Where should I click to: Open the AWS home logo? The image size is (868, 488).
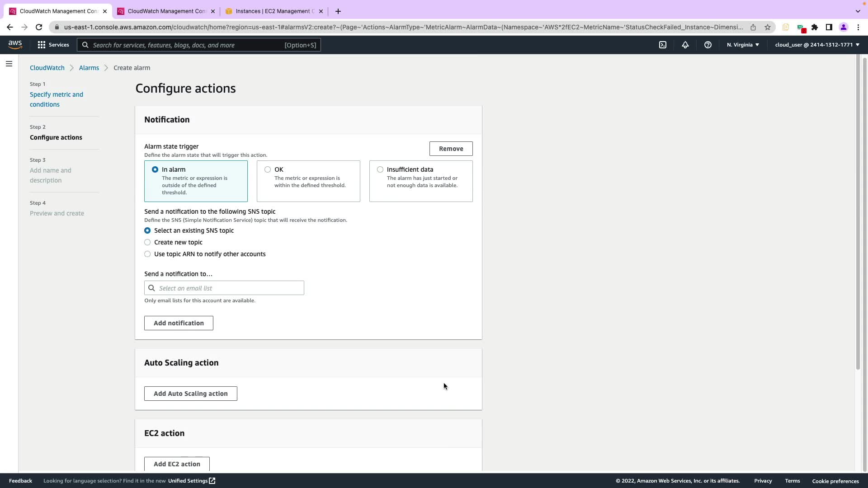click(15, 44)
